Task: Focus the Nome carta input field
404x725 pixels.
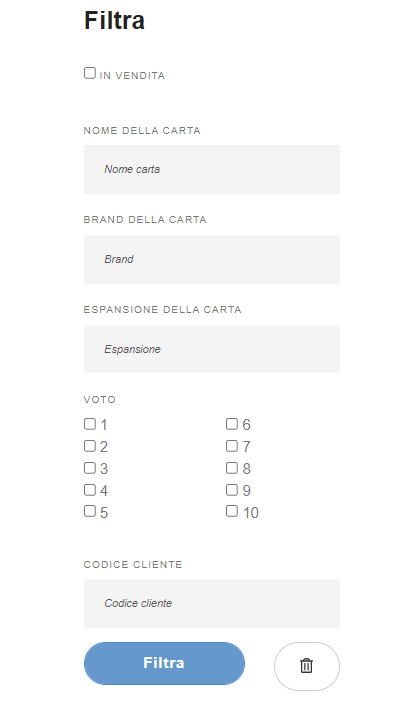Action: [x=212, y=169]
